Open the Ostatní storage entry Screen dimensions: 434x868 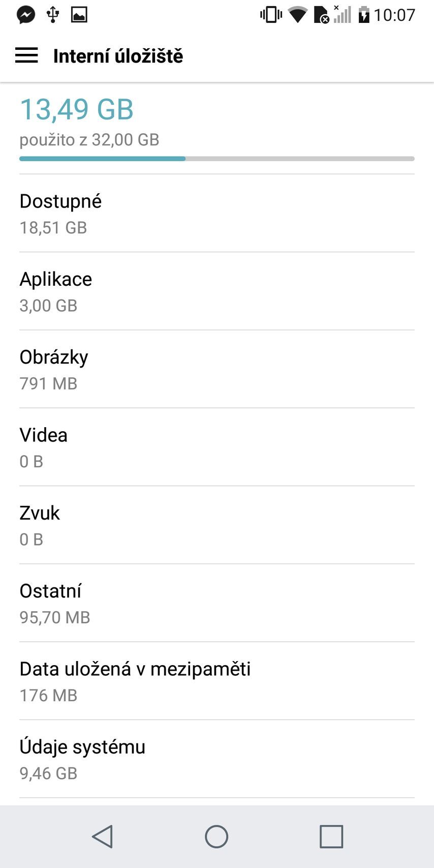(x=217, y=603)
